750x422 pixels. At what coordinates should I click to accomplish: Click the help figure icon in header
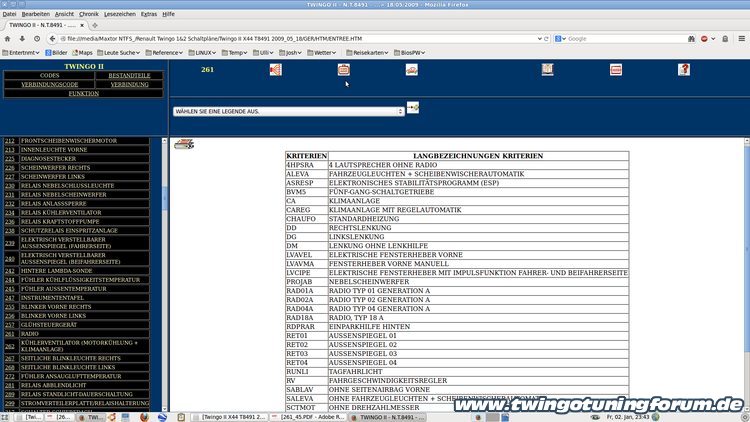pos(684,70)
